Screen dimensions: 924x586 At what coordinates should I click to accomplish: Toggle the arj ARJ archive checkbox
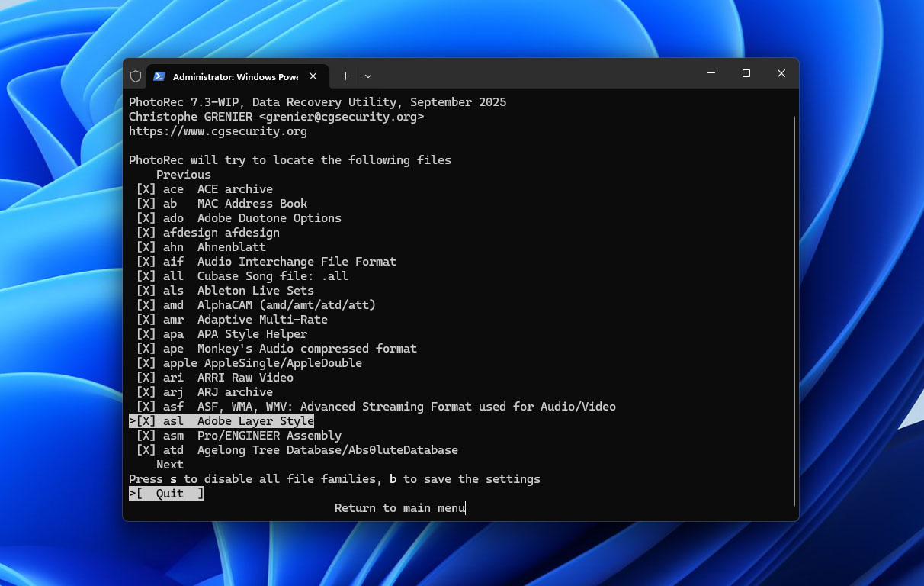(146, 392)
